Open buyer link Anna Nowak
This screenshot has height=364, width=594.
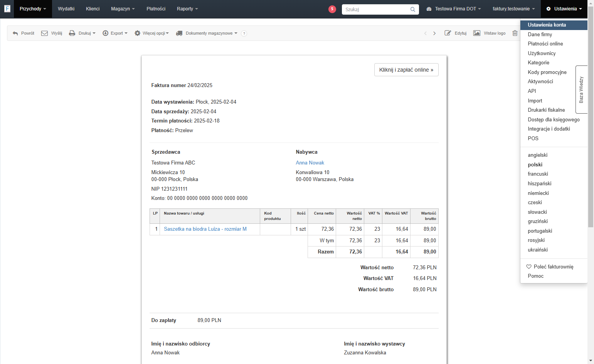point(310,163)
